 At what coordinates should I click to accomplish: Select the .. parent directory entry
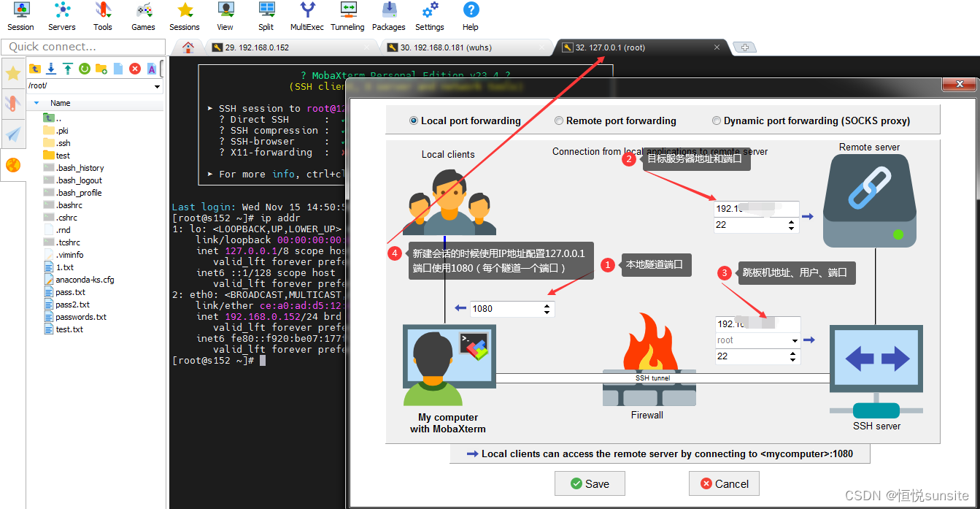tap(53, 118)
